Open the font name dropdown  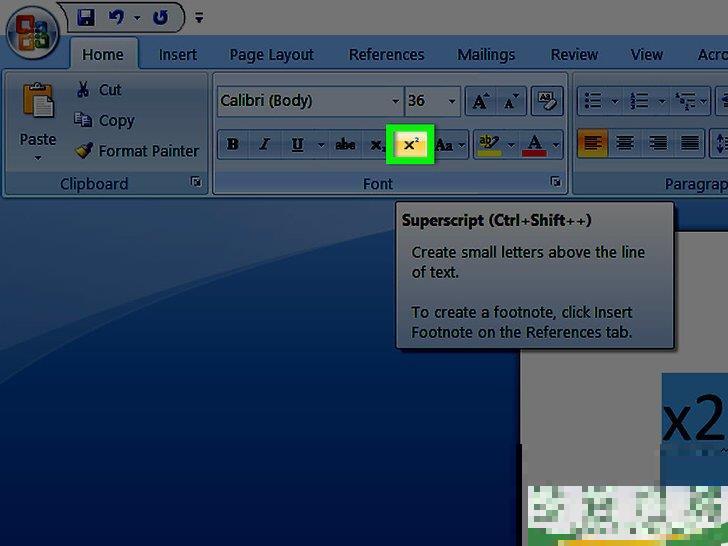pyautogui.click(x=395, y=101)
